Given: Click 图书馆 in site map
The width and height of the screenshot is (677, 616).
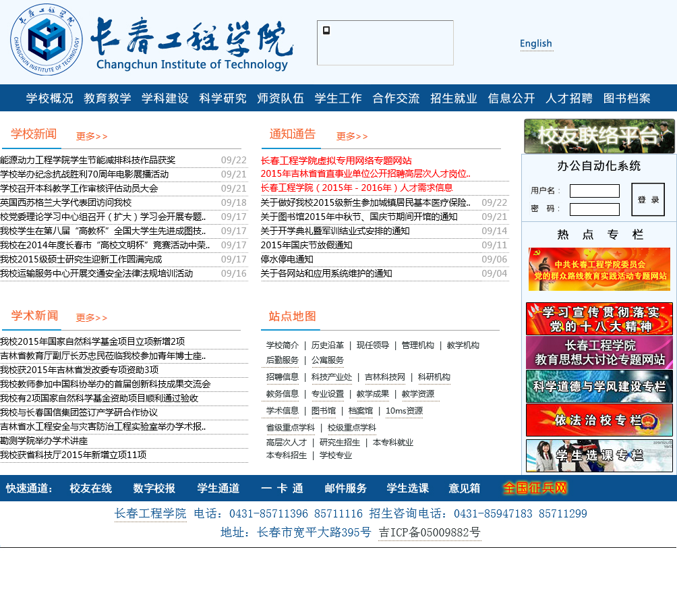Looking at the screenshot, I should [324, 411].
